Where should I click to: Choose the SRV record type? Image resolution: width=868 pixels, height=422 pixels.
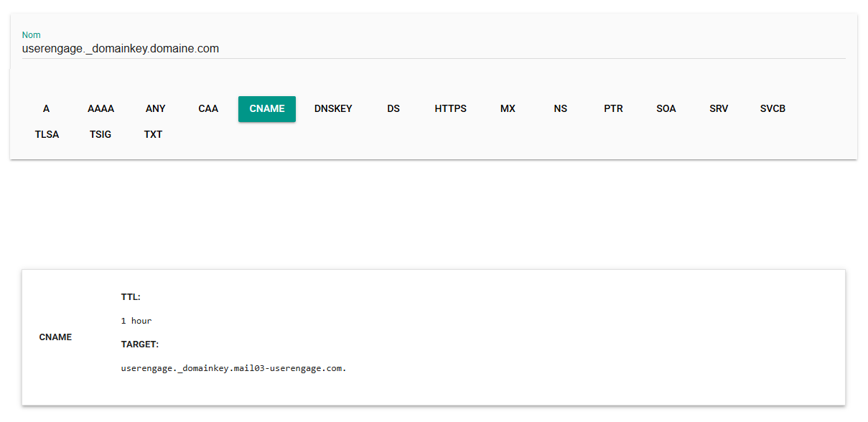[719, 109]
